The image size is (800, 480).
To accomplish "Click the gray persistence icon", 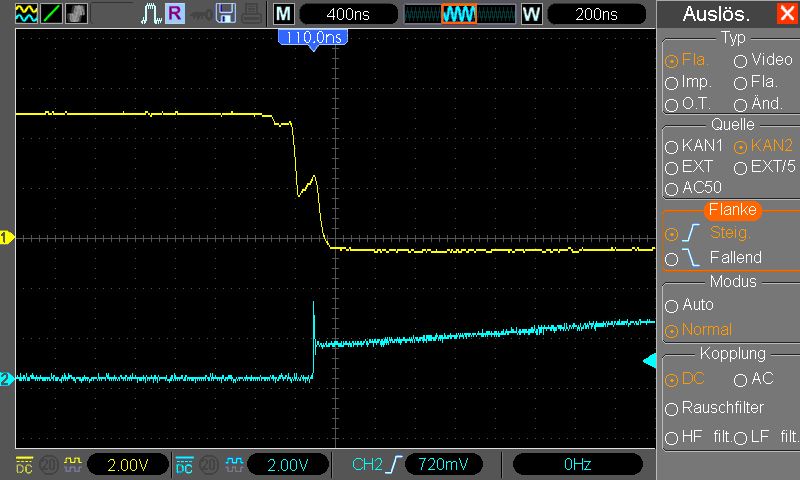I will [x=77, y=14].
